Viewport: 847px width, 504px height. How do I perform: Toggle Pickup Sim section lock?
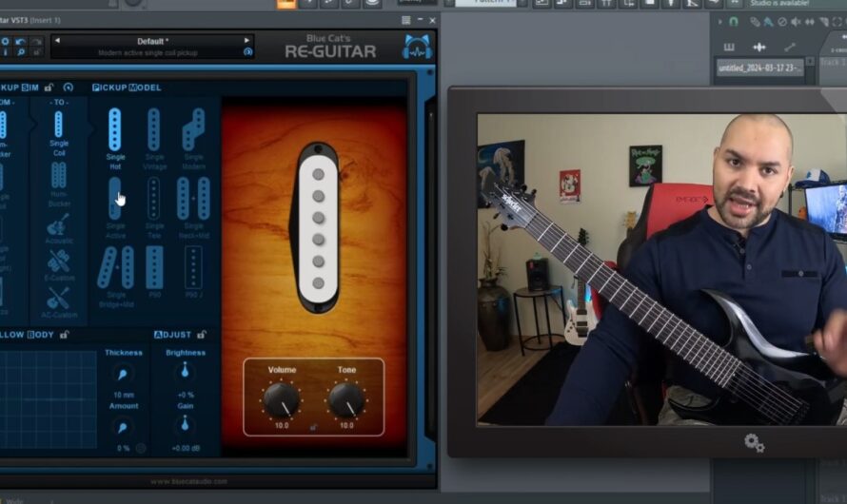point(49,87)
